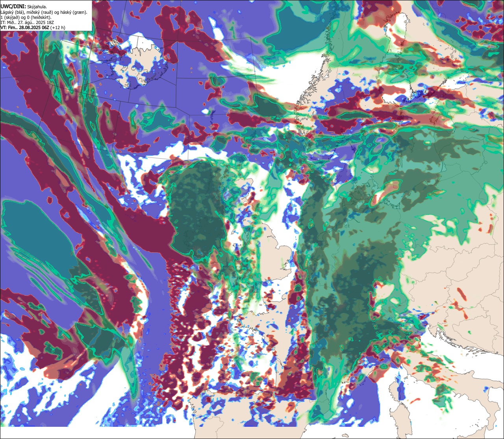Click the valid time "VT: Fim.. 28.08.2025 06Z"
Screen dimensions: 504x439
25,28
